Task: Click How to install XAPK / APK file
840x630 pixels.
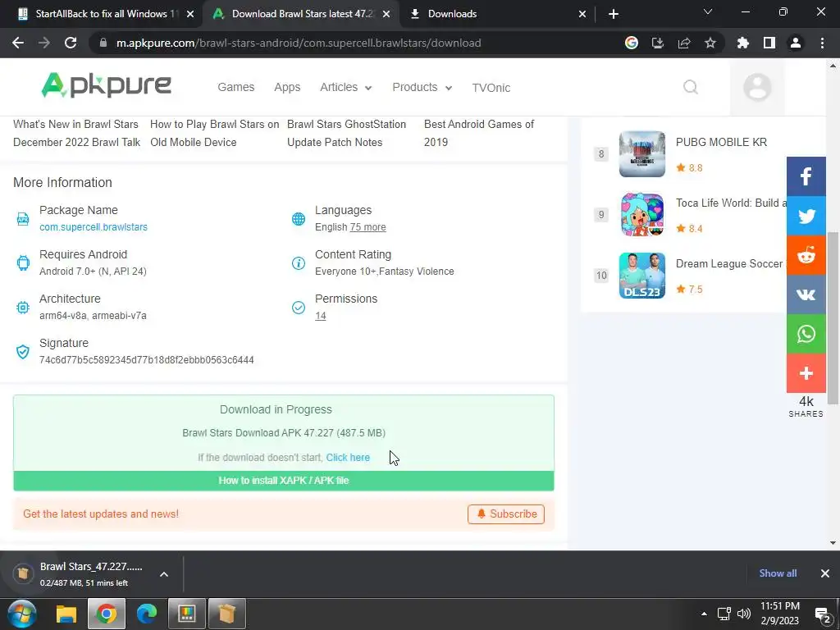Action: (x=283, y=481)
